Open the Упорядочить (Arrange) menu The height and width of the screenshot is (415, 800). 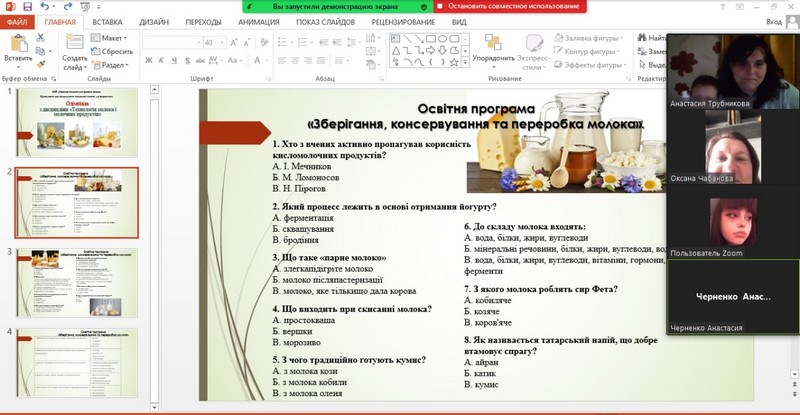[493, 51]
